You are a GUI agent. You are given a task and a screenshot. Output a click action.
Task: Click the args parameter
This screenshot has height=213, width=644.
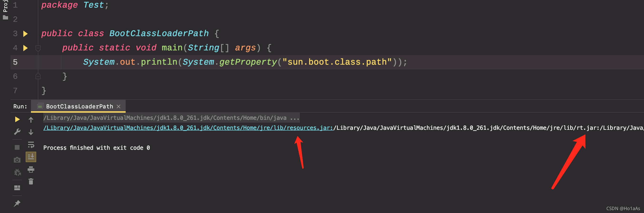point(246,48)
